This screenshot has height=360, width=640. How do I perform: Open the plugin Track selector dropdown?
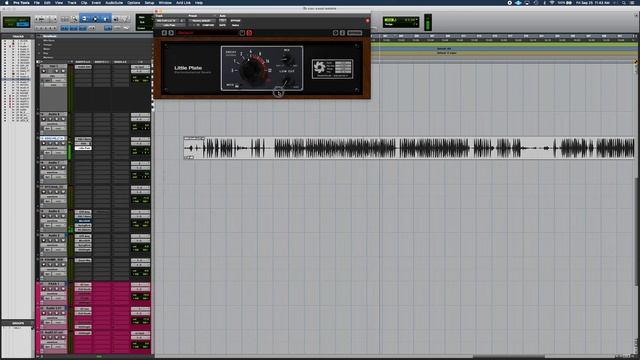pyautogui.click(x=168, y=21)
